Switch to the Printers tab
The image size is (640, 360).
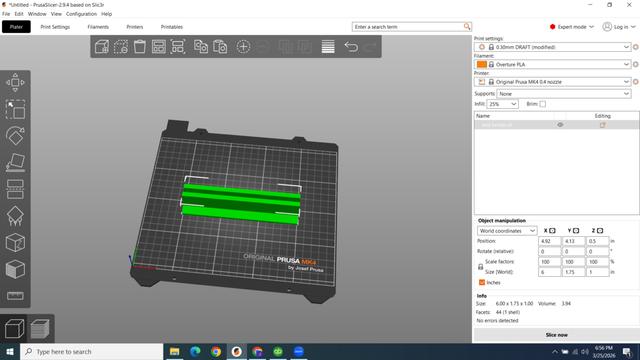point(135,27)
